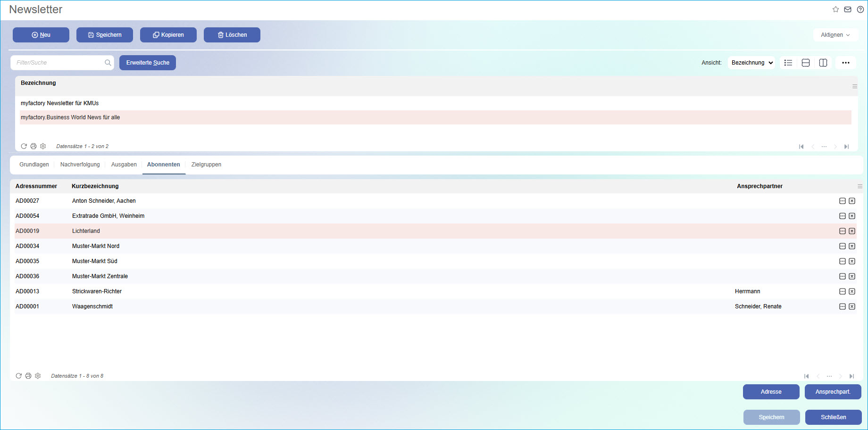The width and height of the screenshot is (868, 430).
Task: Close the dialog with Schließen
Action: pos(834,417)
